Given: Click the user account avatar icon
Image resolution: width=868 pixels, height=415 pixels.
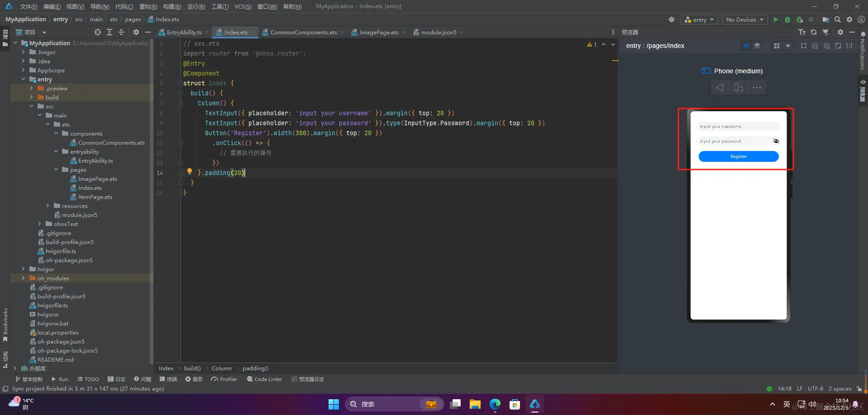Looking at the screenshot, I should (861, 19).
